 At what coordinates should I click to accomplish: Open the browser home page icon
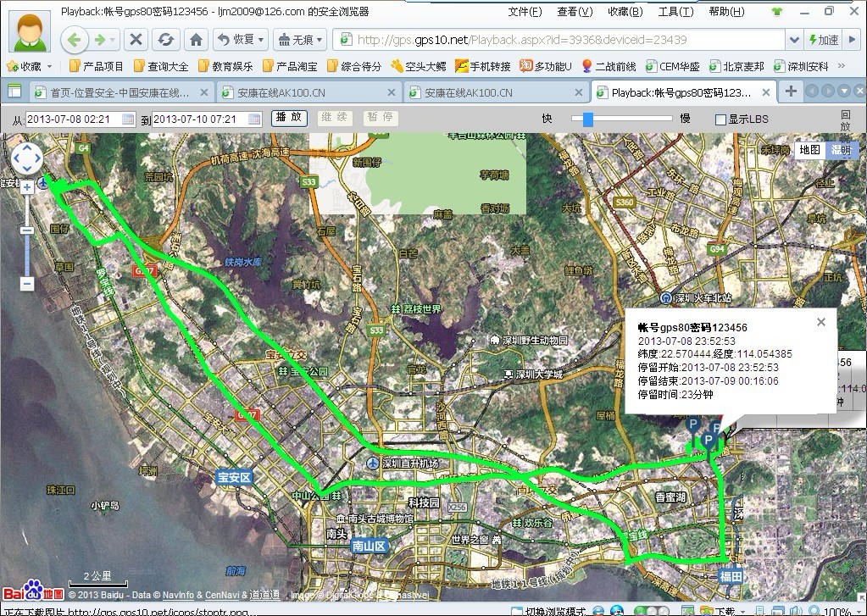196,40
